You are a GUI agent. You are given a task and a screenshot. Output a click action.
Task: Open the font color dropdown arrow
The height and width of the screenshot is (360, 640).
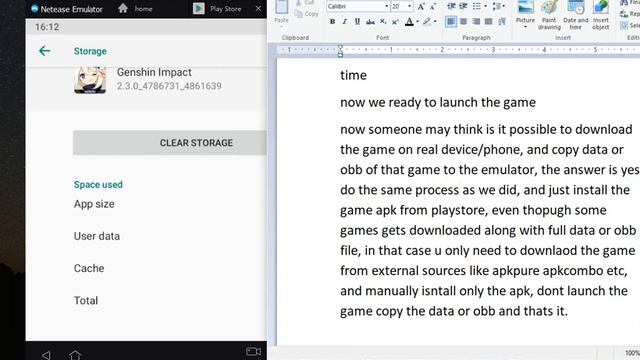(x=418, y=22)
